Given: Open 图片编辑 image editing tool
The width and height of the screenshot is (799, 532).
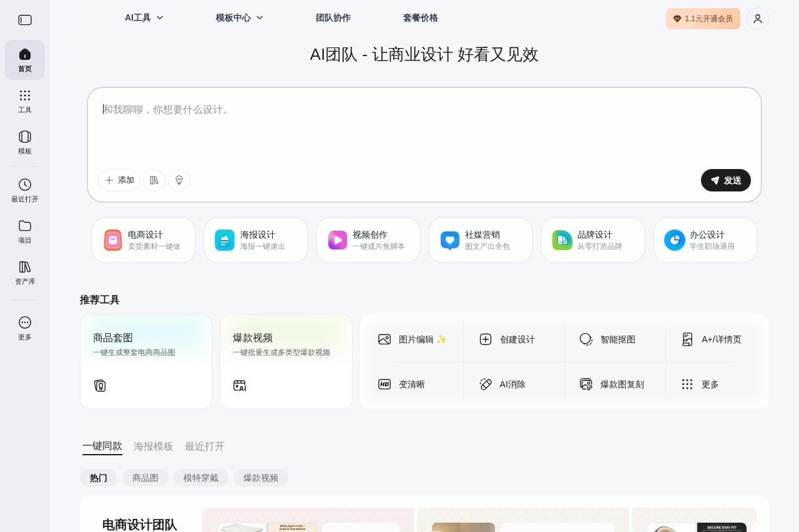Looking at the screenshot, I should [x=413, y=339].
